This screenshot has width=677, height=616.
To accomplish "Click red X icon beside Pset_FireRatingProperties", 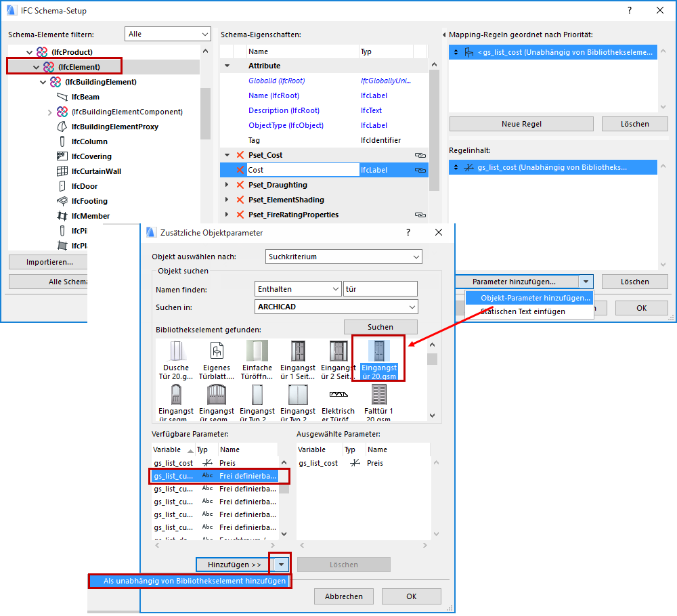I will click(240, 215).
